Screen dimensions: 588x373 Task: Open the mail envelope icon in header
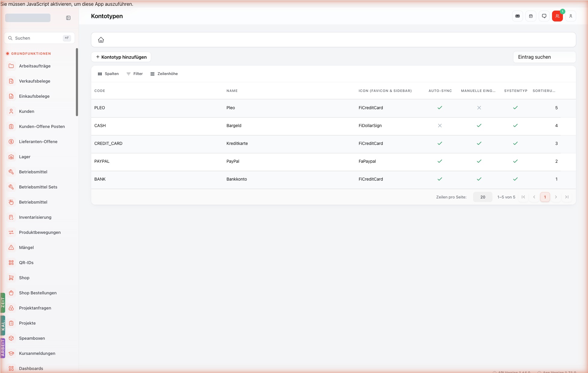[x=518, y=16]
